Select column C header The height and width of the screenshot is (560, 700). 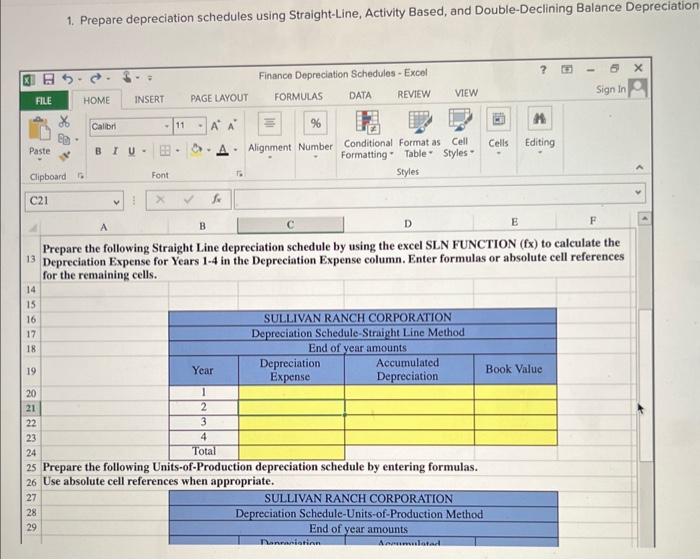290,225
